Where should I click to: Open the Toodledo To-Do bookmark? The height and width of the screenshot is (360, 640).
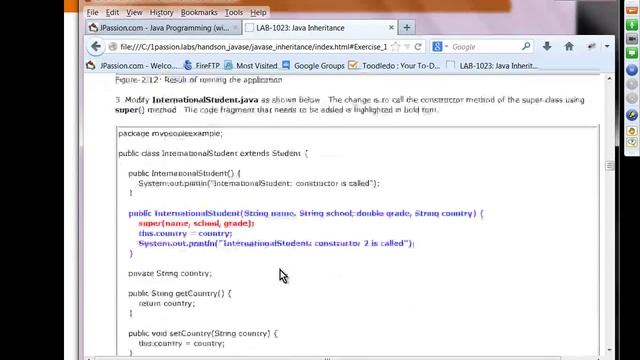(x=394, y=66)
